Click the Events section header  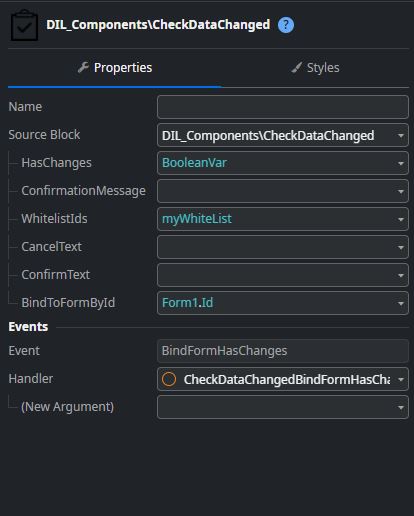(28, 327)
